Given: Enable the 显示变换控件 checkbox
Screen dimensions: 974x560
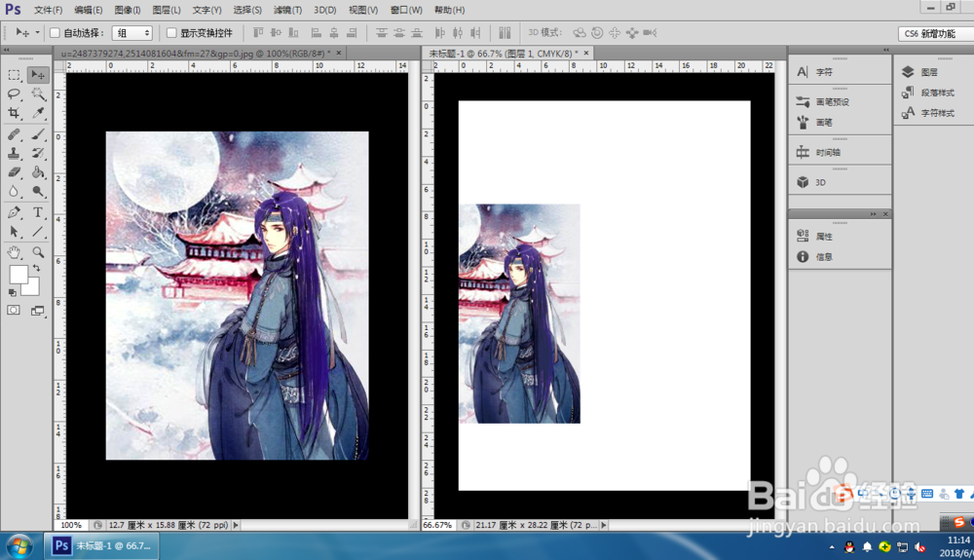Looking at the screenshot, I should [x=171, y=33].
